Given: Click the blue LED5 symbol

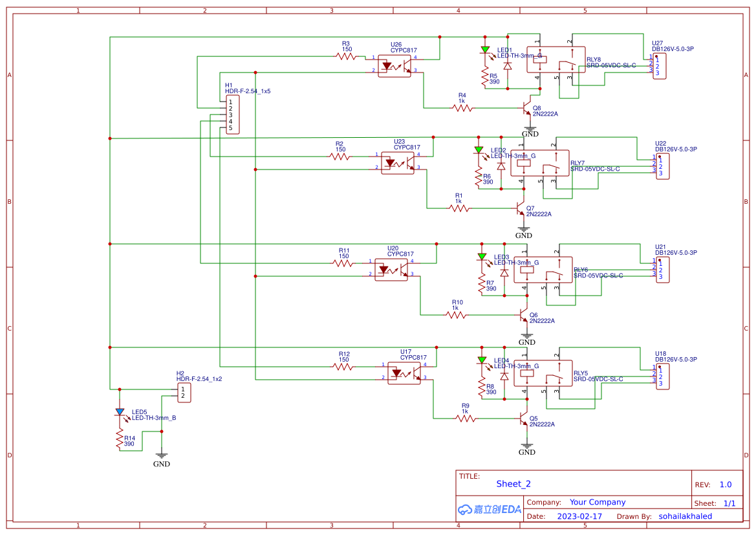Looking at the screenshot, I should point(120,412).
